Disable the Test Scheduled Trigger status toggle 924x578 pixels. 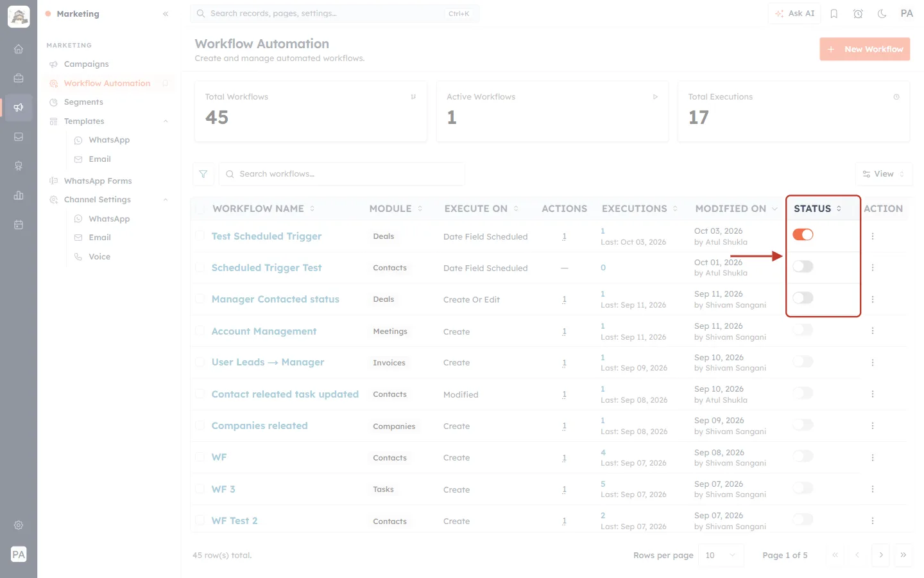point(803,234)
